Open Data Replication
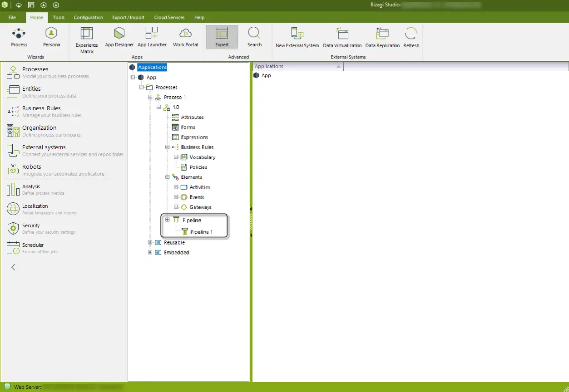 coord(382,38)
